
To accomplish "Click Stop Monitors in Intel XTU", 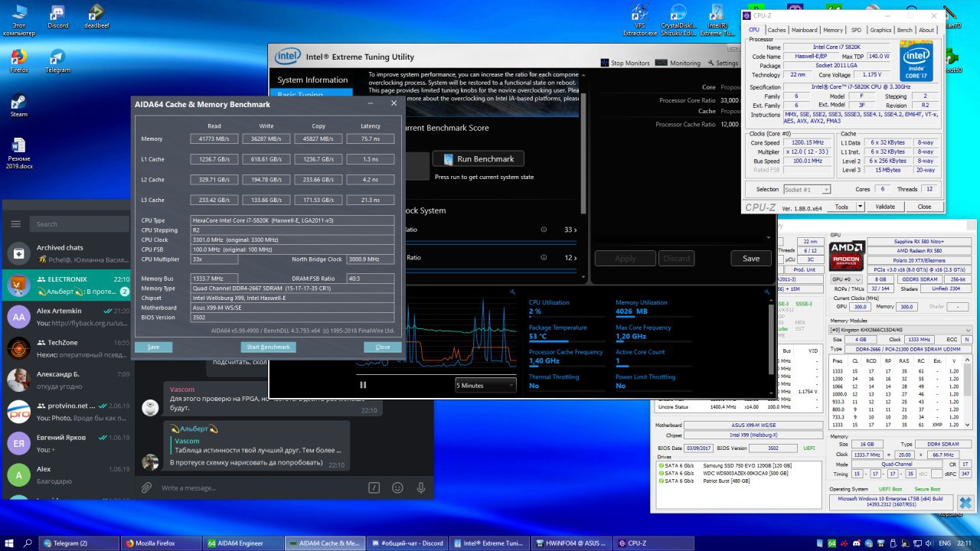I will pyautogui.click(x=625, y=63).
